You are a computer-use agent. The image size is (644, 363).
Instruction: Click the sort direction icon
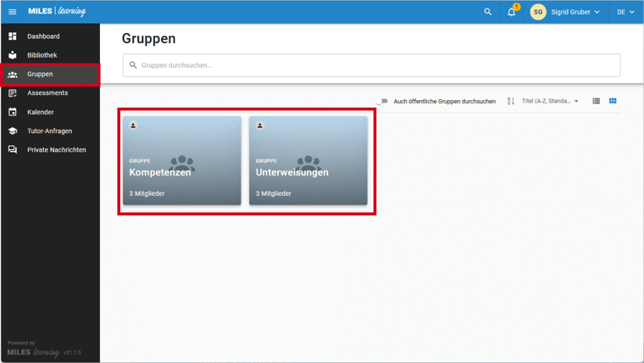click(511, 101)
